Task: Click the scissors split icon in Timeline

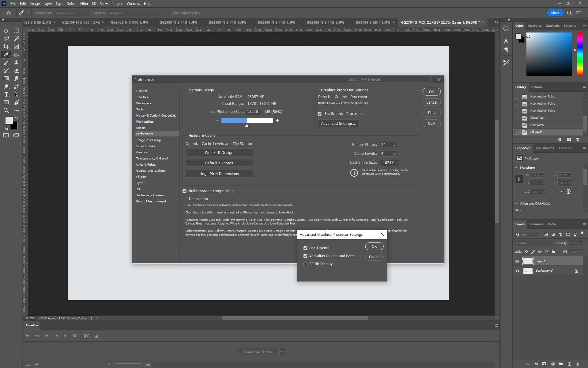Action: click(86, 336)
